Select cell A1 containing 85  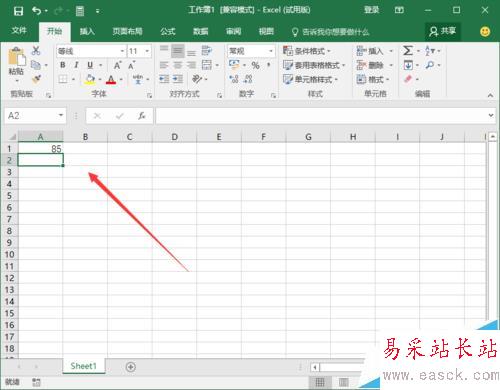40,148
